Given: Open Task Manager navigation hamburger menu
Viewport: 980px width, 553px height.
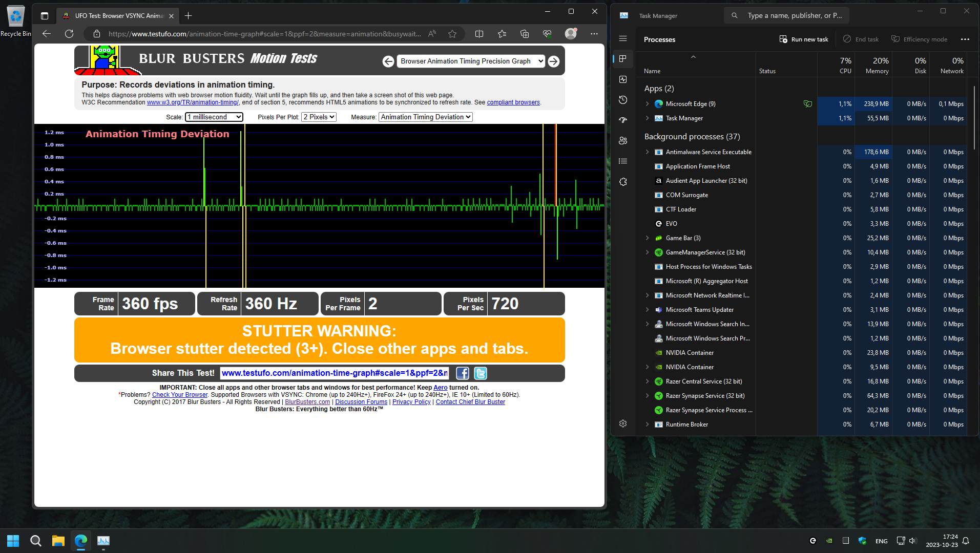Looking at the screenshot, I should 623,38.
